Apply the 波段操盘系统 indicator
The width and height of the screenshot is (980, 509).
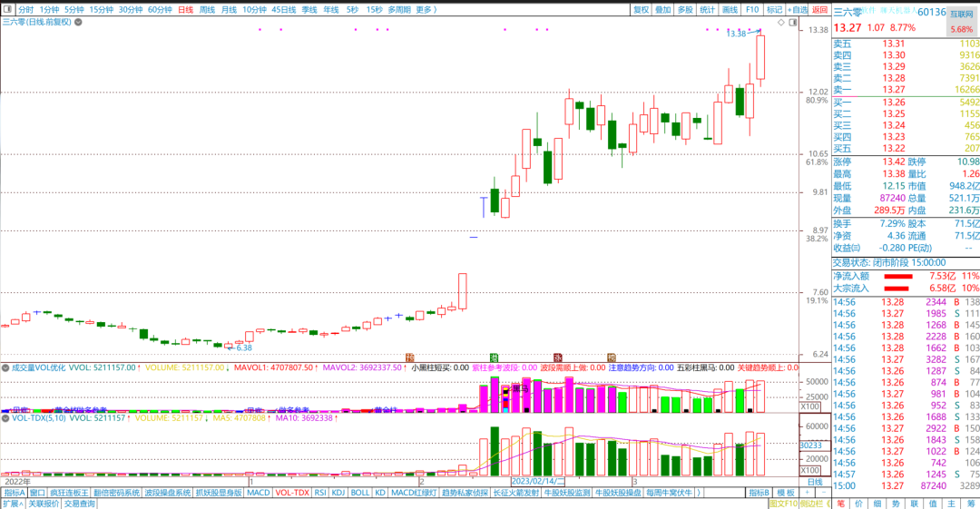[168, 493]
